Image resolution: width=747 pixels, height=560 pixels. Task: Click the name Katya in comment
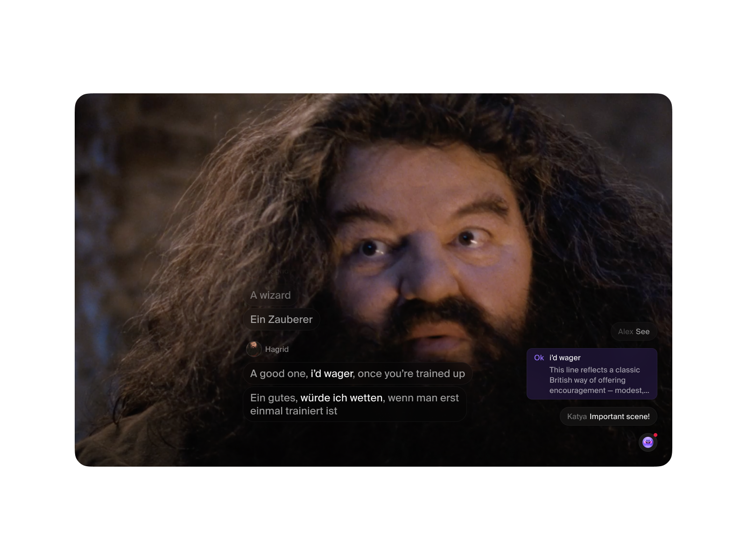pos(577,416)
